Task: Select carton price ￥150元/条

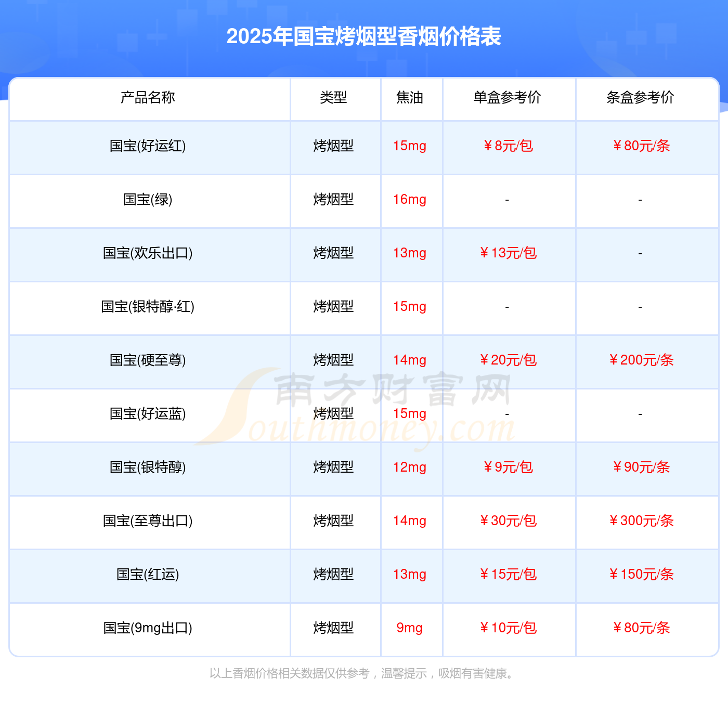Action: (x=641, y=575)
